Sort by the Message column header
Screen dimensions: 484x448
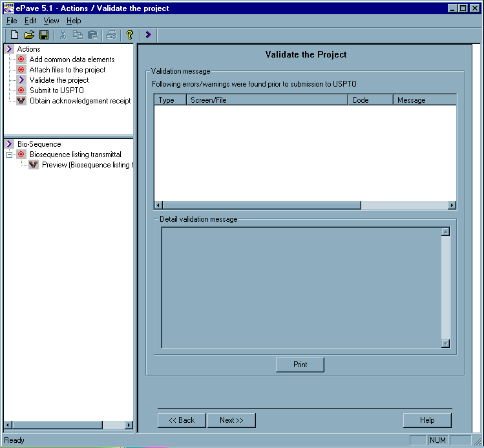pos(425,100)
